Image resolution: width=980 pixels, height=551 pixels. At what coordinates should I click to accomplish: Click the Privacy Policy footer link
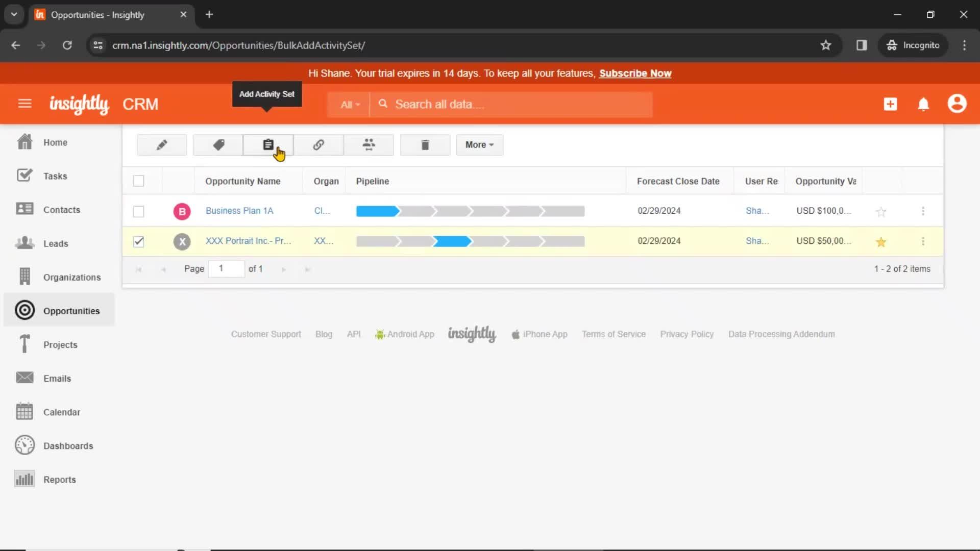pos(687,334)
